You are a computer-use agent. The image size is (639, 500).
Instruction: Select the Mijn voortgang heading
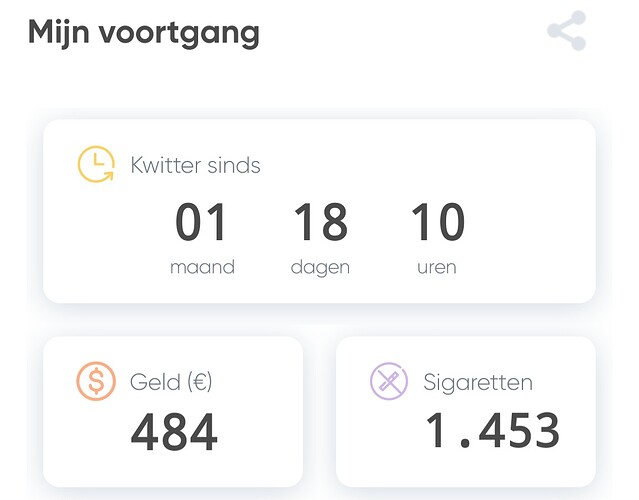tap(143, 32)
